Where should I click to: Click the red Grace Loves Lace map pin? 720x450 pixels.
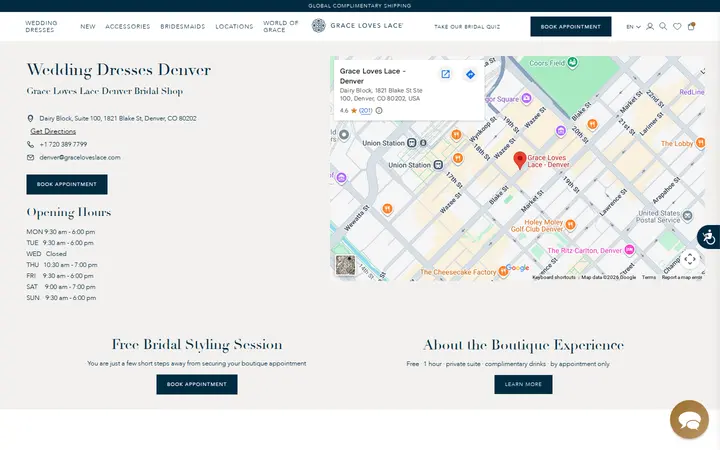click(519, 160)
